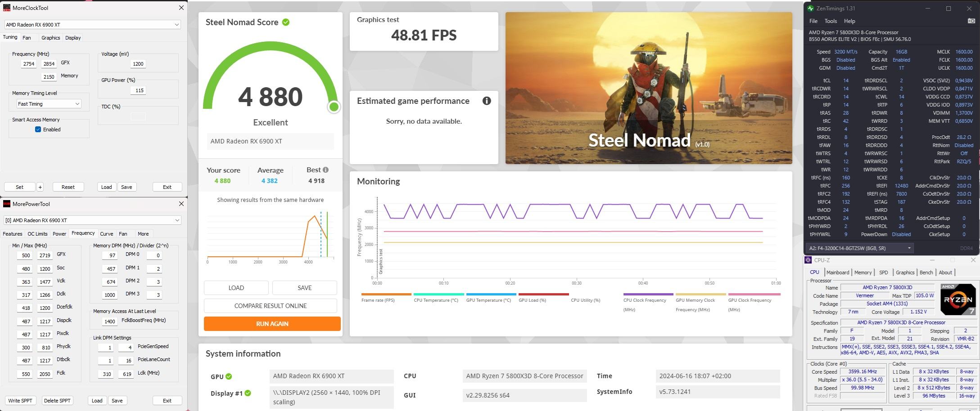Open the ZenTimings memory module A2 dropdown

(x=859, y=248)
